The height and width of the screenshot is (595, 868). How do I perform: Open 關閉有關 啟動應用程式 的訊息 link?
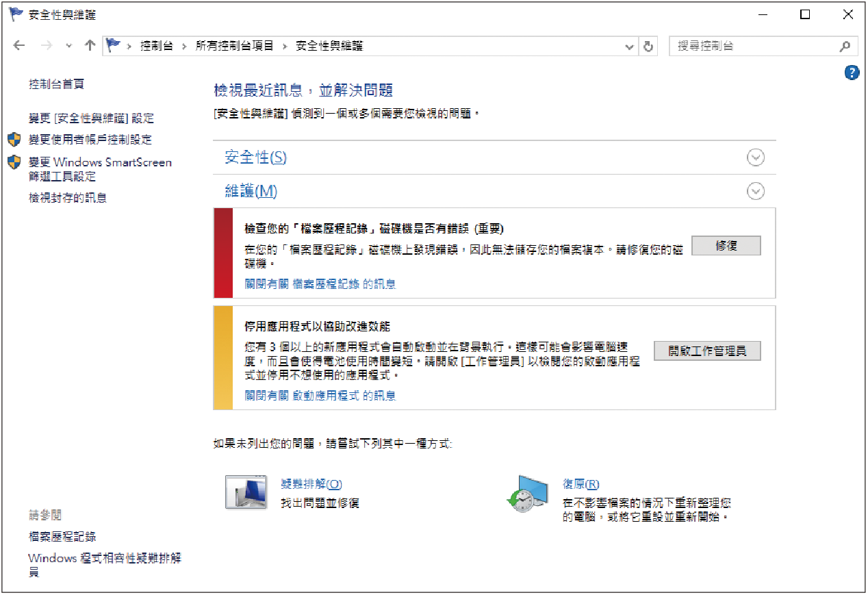click(x=320, y=396)
